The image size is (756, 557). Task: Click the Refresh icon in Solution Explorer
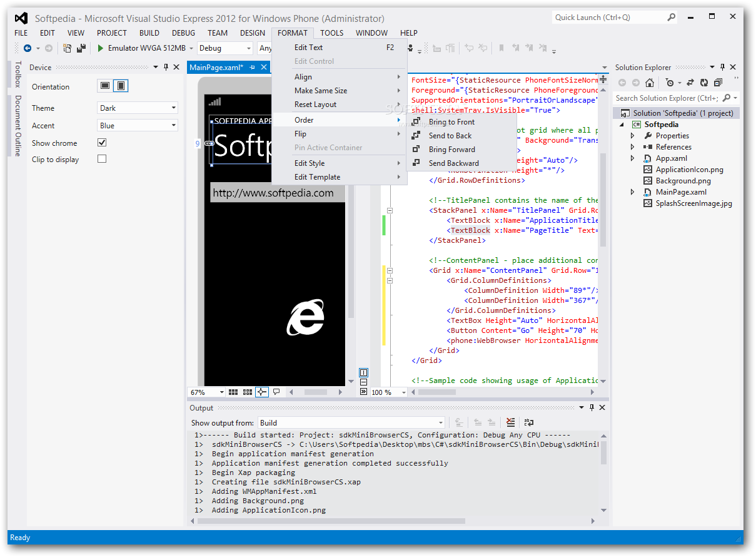(704, 83)
